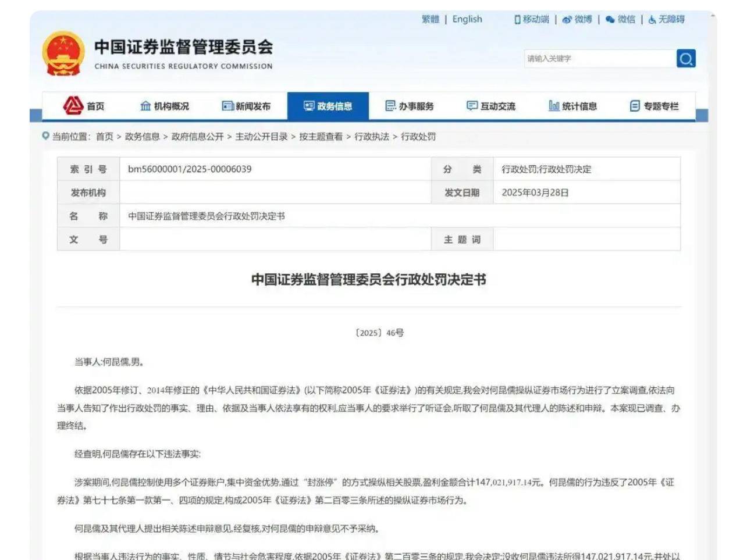Click 行政处罚 at the breadcrumb end
The image size is (747, 560).
click(418, 136)
